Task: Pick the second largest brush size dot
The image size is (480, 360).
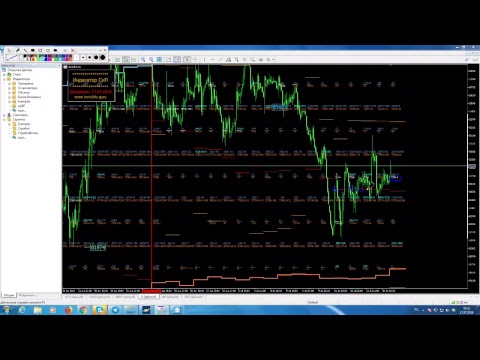Action: [96, 57]
